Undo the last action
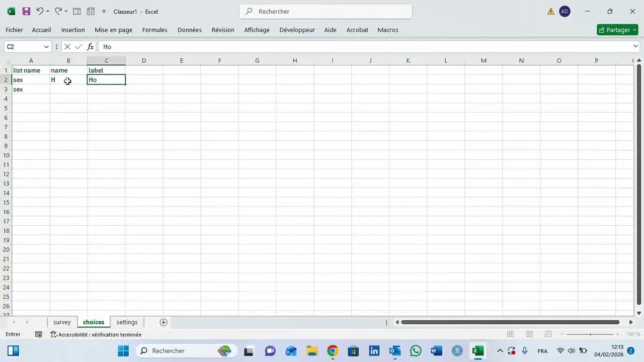644x362 pixels. click(39, 11)
